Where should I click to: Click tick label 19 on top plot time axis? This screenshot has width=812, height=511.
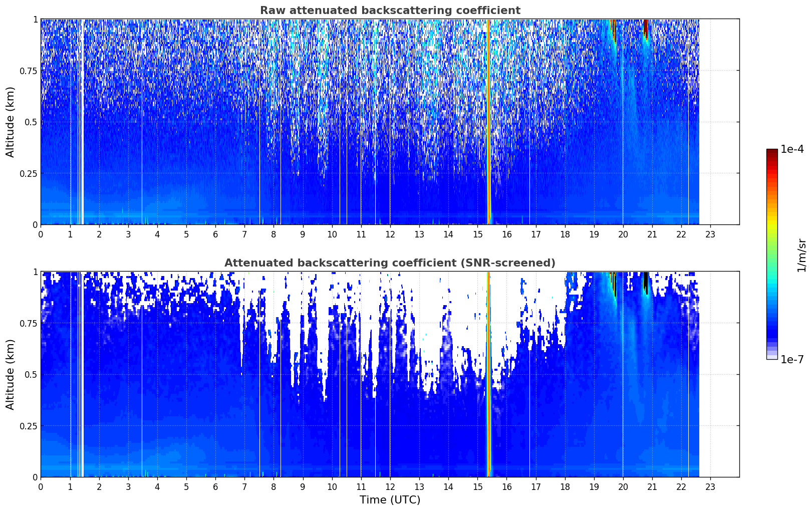594,234
